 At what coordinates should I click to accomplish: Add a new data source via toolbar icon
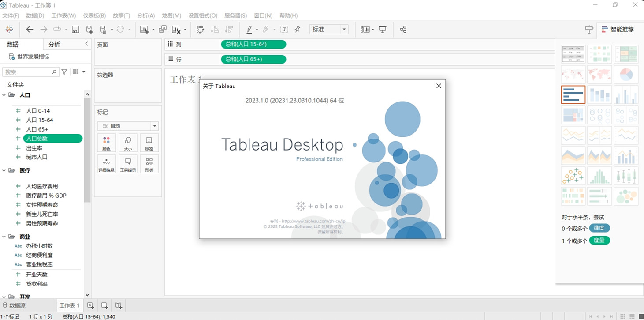pyautogui.click(x=89, y=30)
